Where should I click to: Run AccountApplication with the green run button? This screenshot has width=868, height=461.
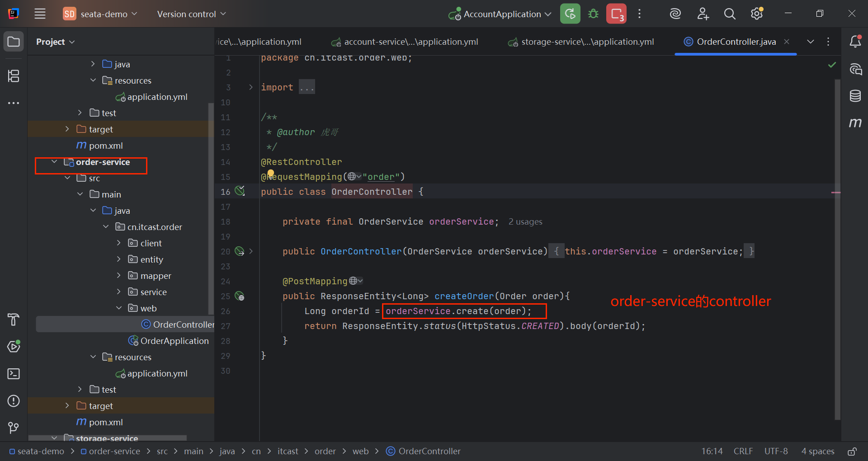[570, 14]
